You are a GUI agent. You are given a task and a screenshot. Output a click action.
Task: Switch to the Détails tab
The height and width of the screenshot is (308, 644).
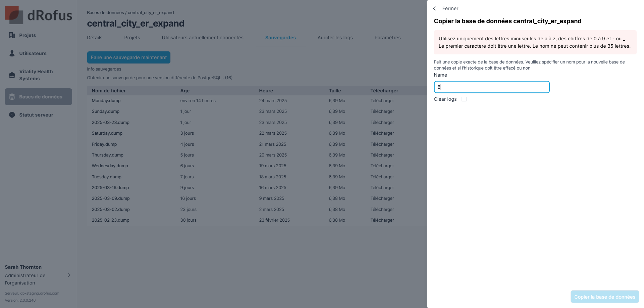point(95,38)
